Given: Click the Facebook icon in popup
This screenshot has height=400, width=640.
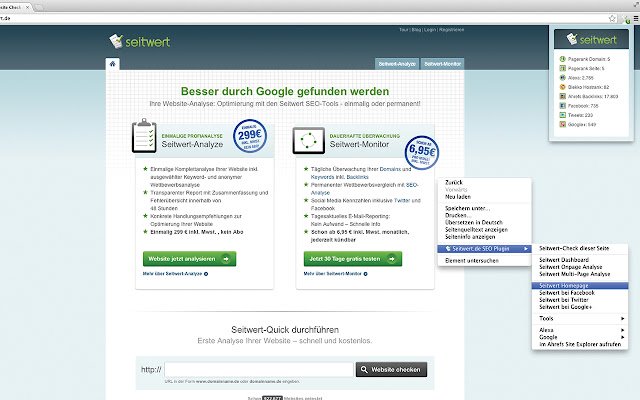Looking at the screenshot, I should [x=562, y=106].
